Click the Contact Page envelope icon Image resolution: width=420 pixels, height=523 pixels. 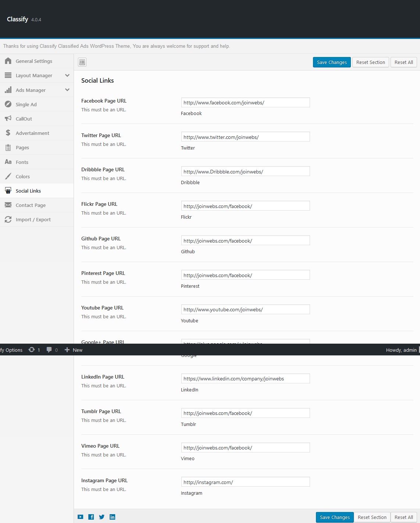pos(8,205)
